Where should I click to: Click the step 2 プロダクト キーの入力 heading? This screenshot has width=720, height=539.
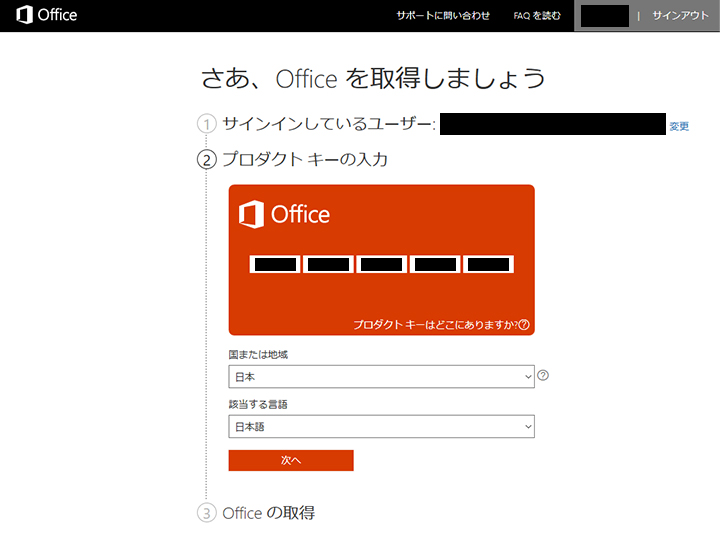point(305,159)
